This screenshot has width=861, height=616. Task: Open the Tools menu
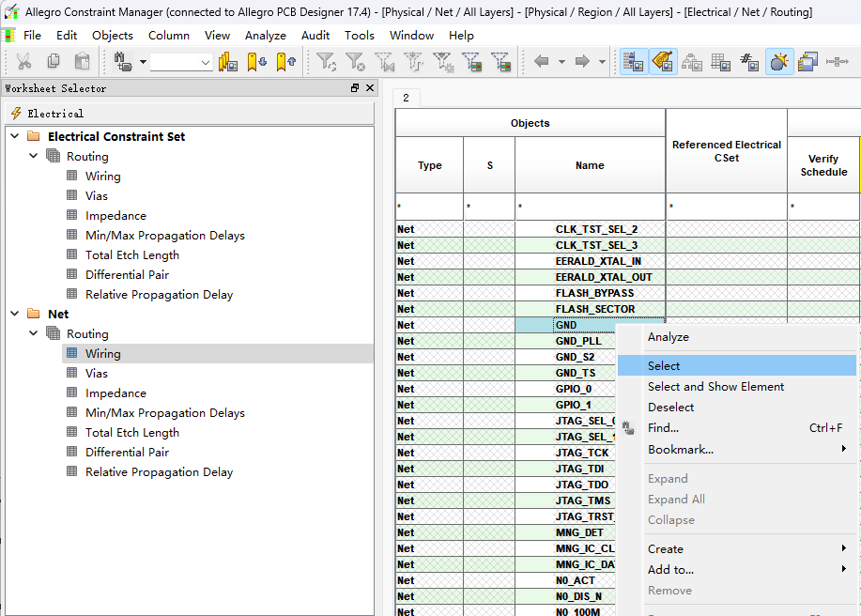coord(359,35)
